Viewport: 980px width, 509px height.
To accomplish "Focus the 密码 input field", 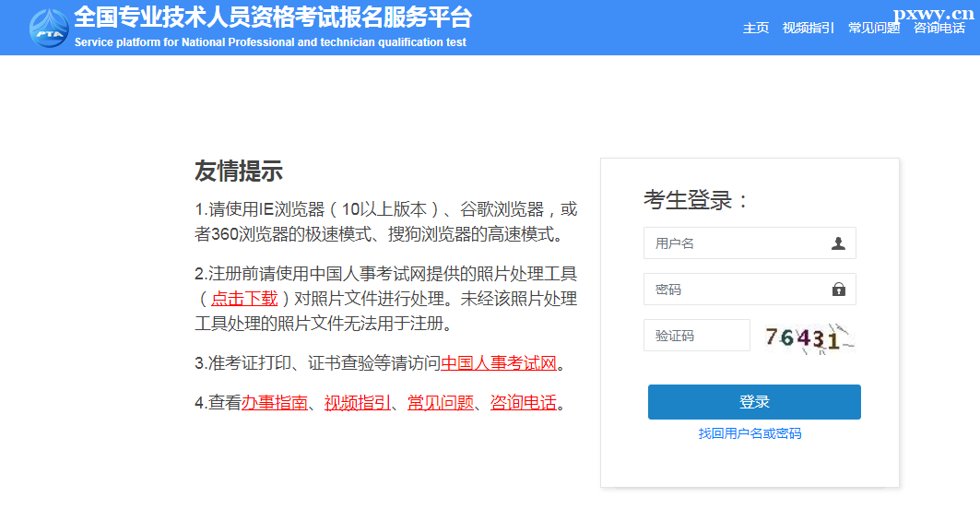I will pyautogui.click(x=738, y=290).
